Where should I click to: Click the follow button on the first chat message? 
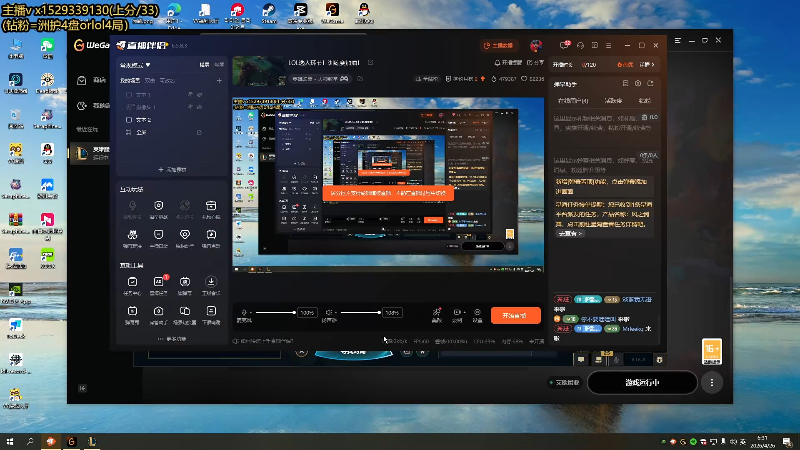click(x=562, y=299)
